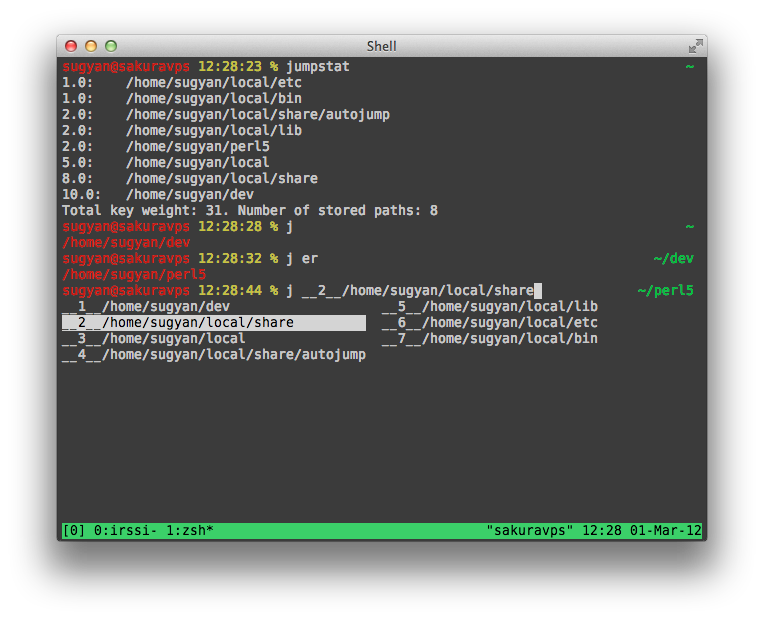Click the '1.0: /home/sugyan/local/etc' jumpstat line
Viewport: 764px width, 620px height.
click(x=182, y=82)
